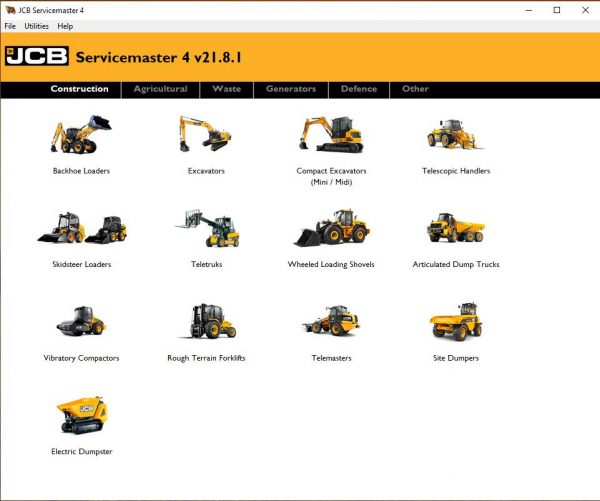600x501 pixels.
Task: Click the "Rough Terrain Forklifts" label
Action: (206, 358)
